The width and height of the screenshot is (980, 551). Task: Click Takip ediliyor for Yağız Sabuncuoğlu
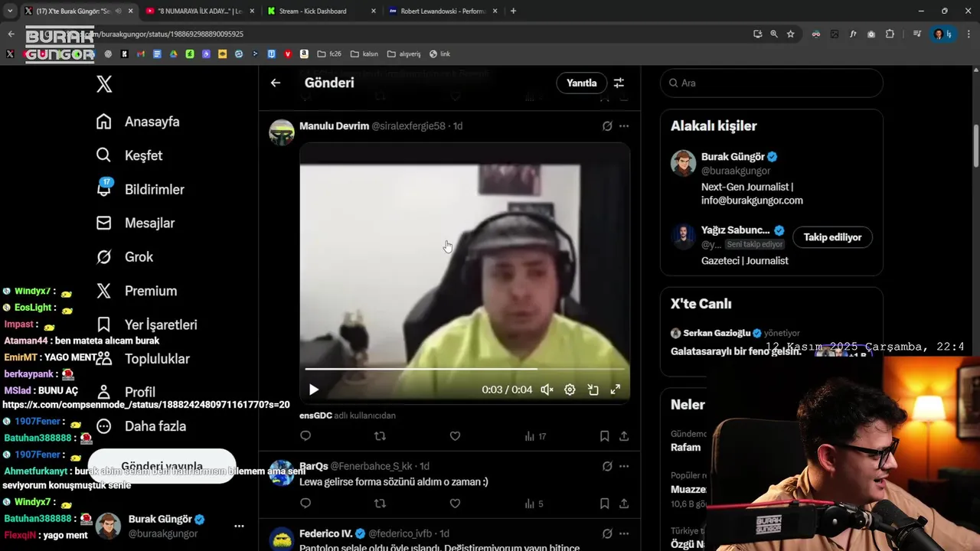(x=832, y=237)
